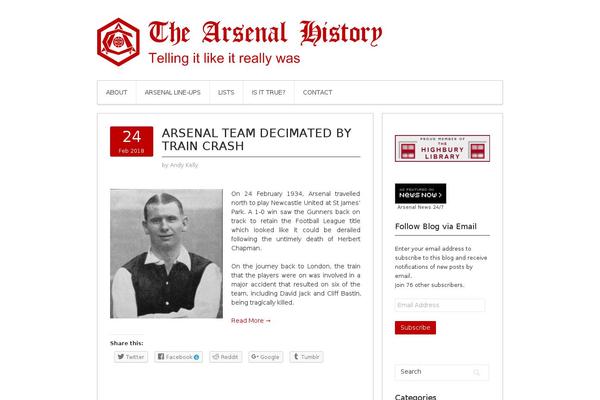The image size is (600, 400).
Task: Open the About menu item
Action: pos(117,92)
